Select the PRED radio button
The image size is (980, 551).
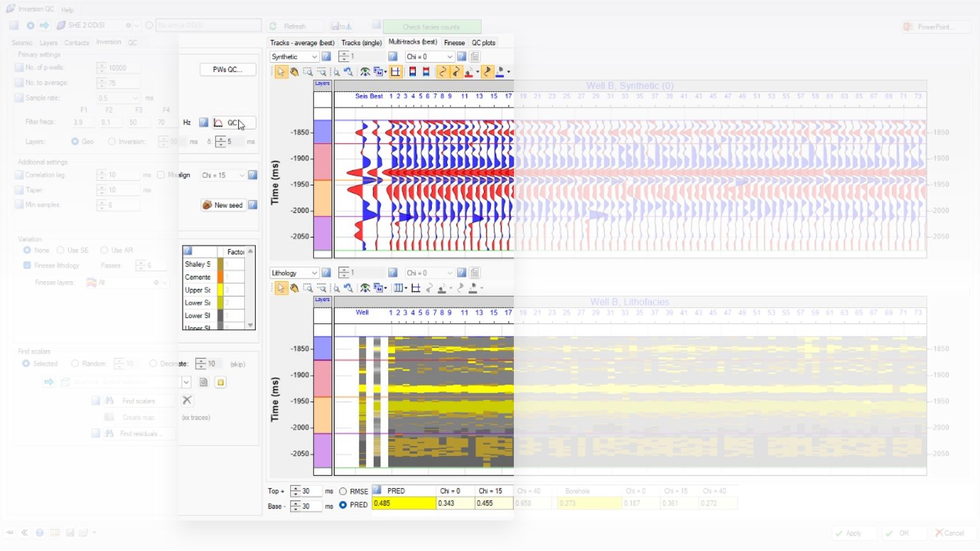(343, 504)
